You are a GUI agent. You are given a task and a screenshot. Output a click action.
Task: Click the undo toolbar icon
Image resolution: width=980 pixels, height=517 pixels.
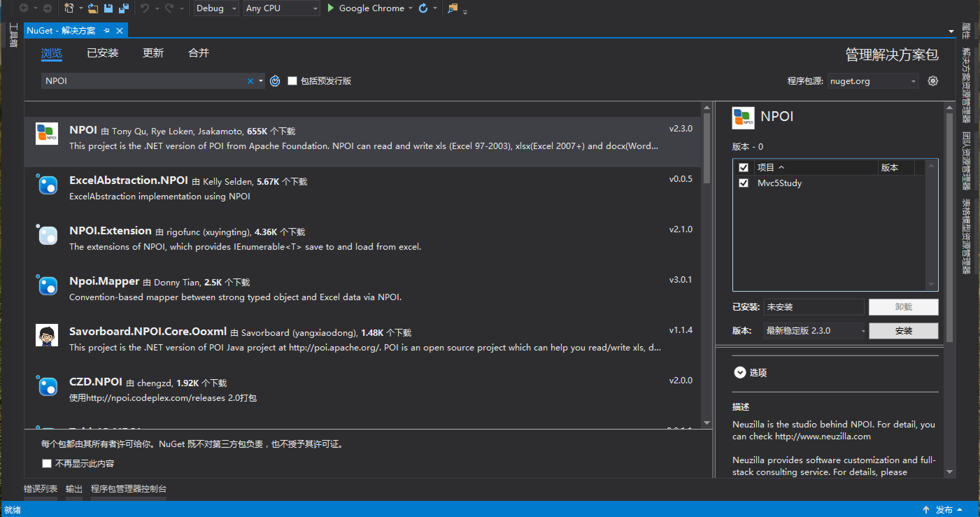(145, 8)
